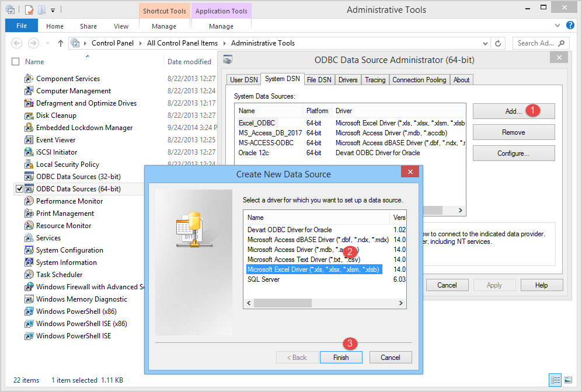582x392 pixels.
Task: Click the Local Security Policy icon
Action: [x=29, y=164]
